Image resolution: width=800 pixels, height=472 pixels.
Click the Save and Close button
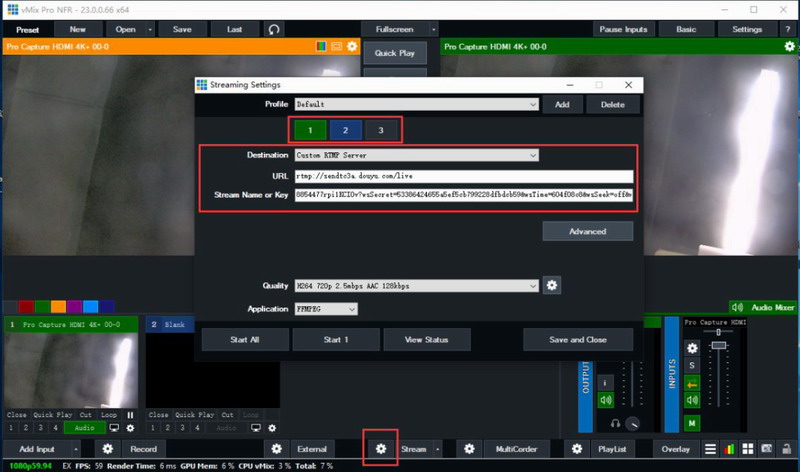point(580,340)
